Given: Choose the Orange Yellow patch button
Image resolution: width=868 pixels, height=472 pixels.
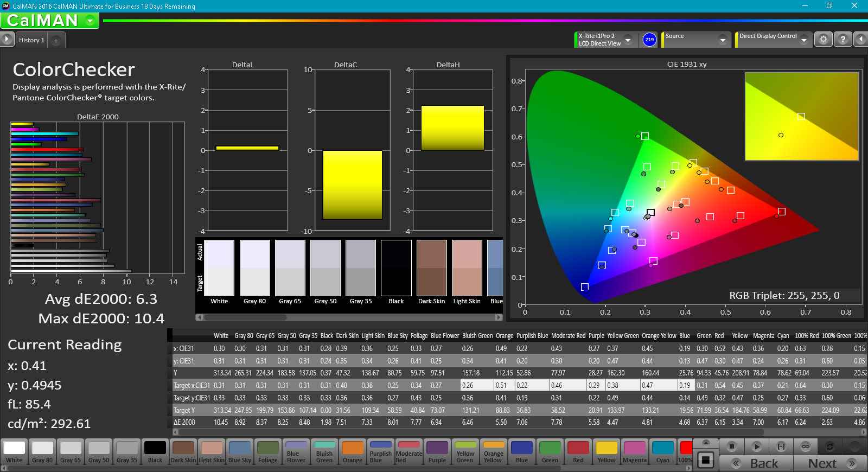Looking at the screenshot, I should pyautogui.click(x=494, y=452).
